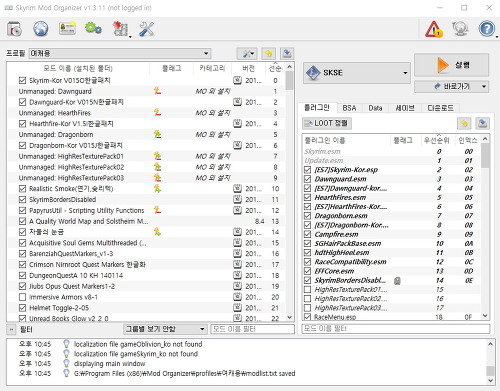Click the mod list tools wrench dropdown button
500x391 pixels.
247,53
